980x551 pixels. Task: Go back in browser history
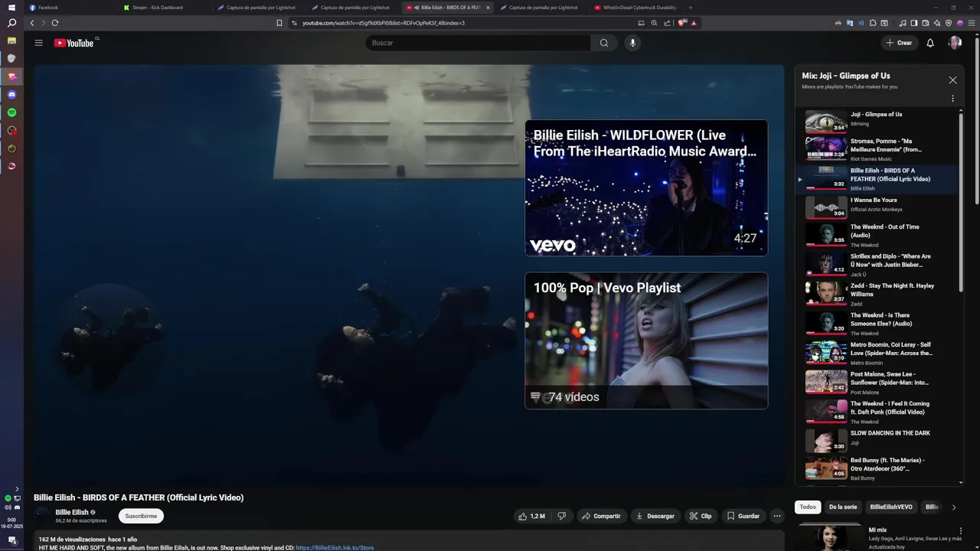tap(32, 23)
